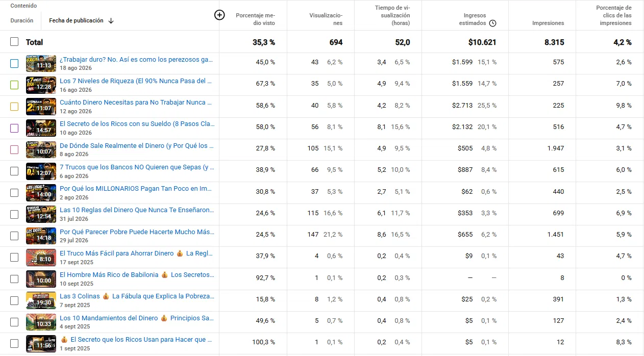Image resolution: width=644 pixels, height=356 pixels.
Task: Sort by the Impresiones column header
Action: (548, 23)
